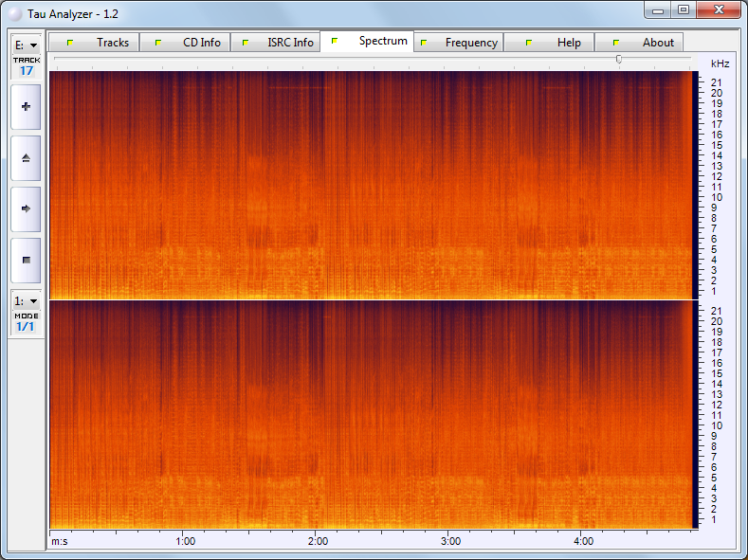This screenshot has width=748, height=560.
Task: Open the Help tab
Action: (x=549, y=43)
